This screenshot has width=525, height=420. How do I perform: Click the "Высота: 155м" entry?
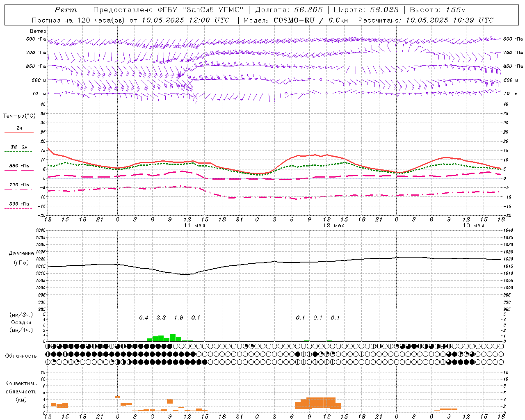point(438,10)
